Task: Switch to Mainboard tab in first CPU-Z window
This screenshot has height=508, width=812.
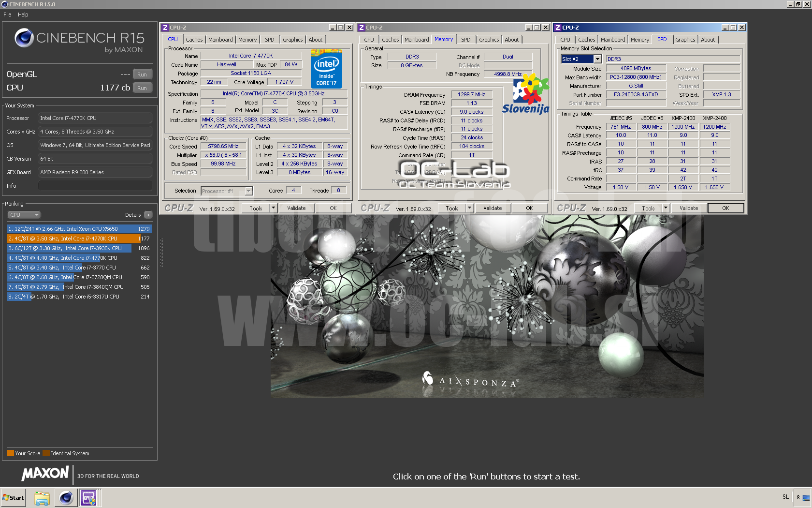Action: click(220, 40)
